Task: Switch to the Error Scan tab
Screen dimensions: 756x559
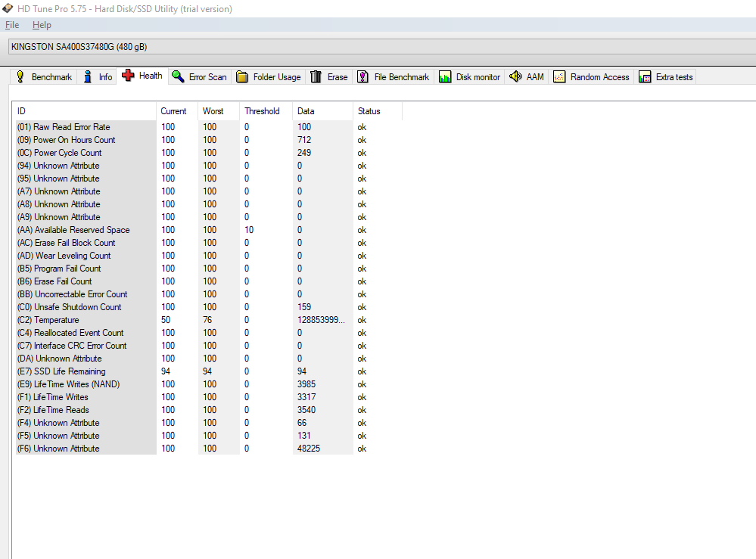Action: [x=200, y=76]
